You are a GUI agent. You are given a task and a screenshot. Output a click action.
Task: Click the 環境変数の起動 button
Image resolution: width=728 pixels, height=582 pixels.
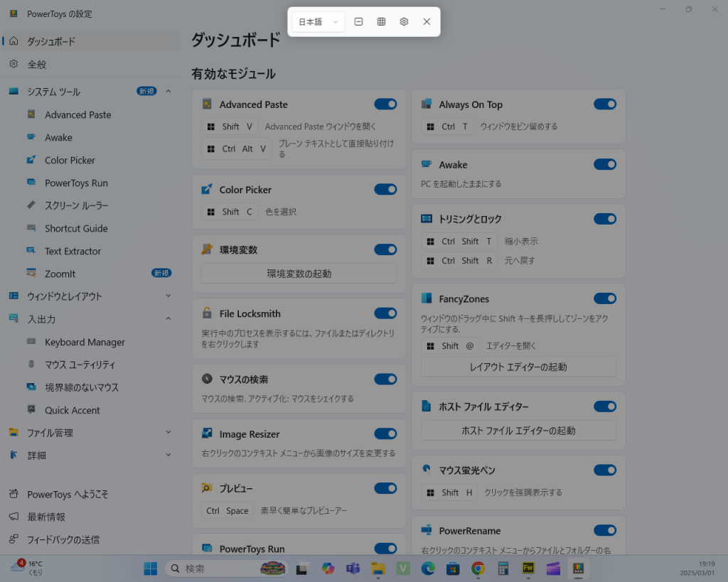click(299, 274)
